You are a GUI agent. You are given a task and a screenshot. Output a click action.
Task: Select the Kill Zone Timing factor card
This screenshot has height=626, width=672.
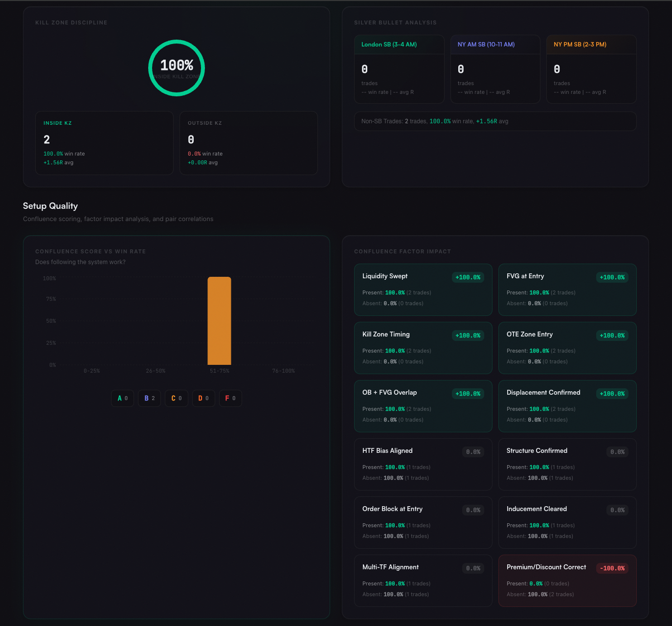(423, 348)
